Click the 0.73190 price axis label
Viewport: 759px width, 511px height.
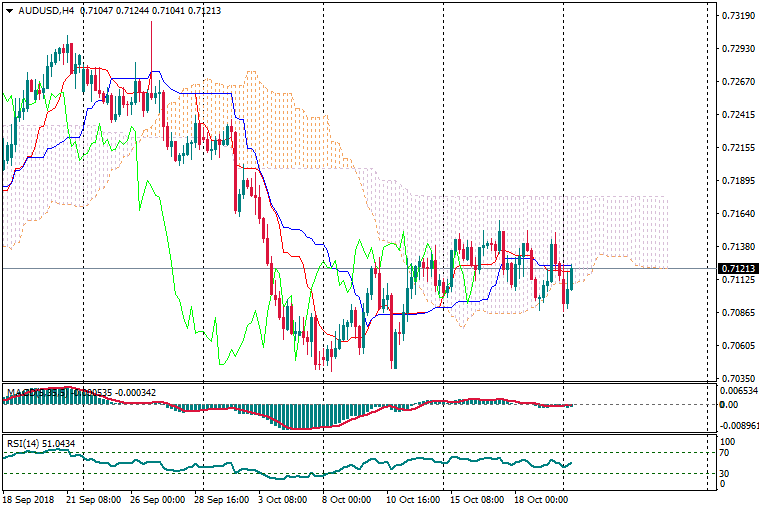[x=736, y=16]
